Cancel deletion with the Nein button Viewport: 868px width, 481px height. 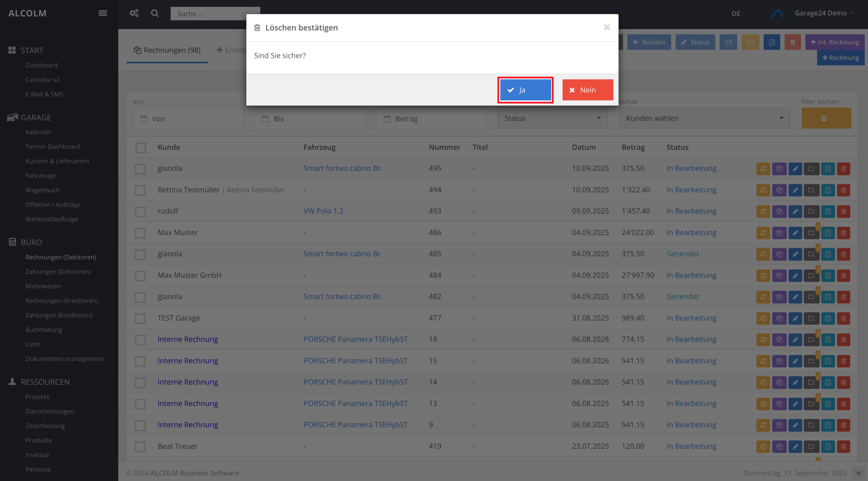click(x=587, y=90)
